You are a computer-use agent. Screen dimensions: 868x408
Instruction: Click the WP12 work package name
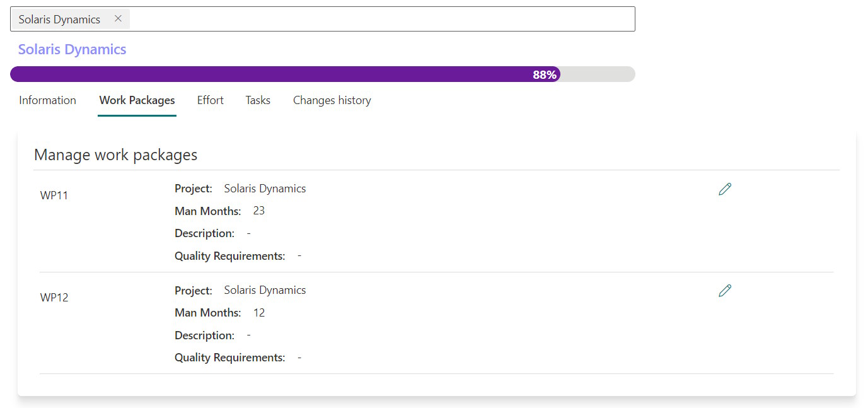coord(54,298)
